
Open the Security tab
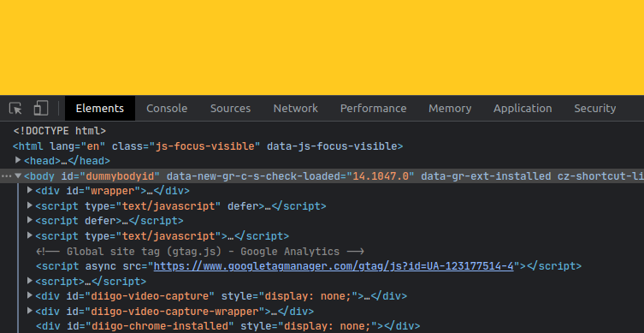tap(595, 109)
